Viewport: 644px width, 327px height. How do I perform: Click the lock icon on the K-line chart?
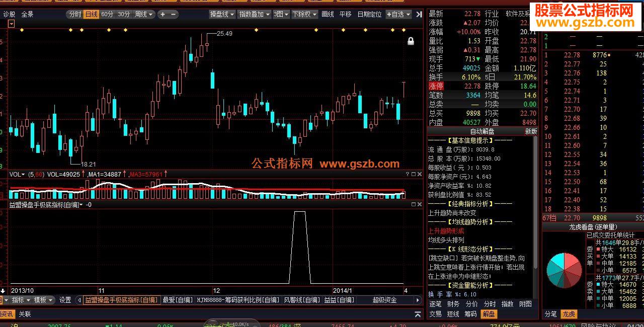click(x=411, y=42)
